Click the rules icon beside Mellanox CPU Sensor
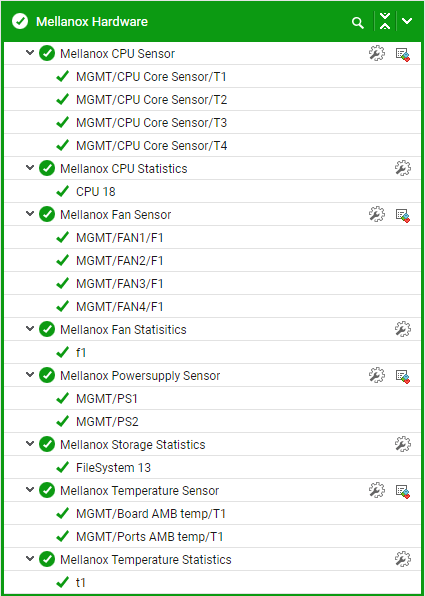The image size is (425, 596). 403,54
